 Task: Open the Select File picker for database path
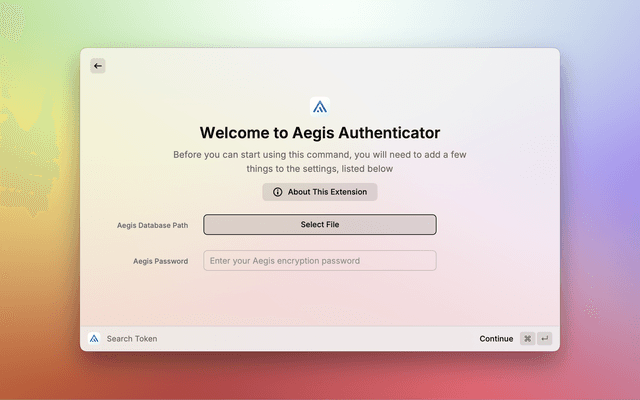320,225
